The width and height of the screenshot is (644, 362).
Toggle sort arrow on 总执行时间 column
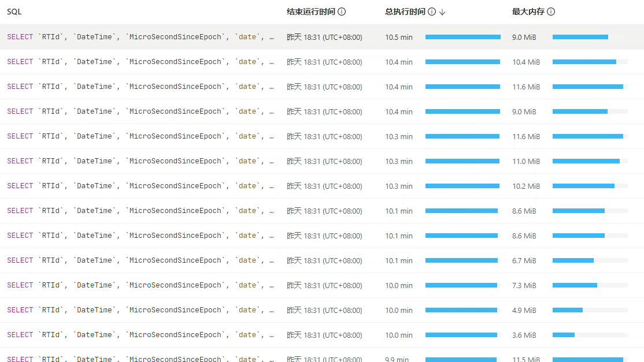click(442, 12)
